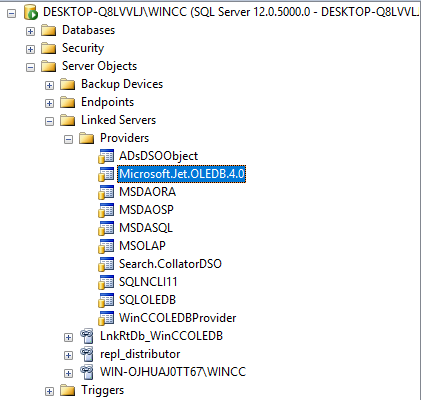Click the ADsDSOObject provider icon
Screen dimensions: 421x400
tap(106, 156)
